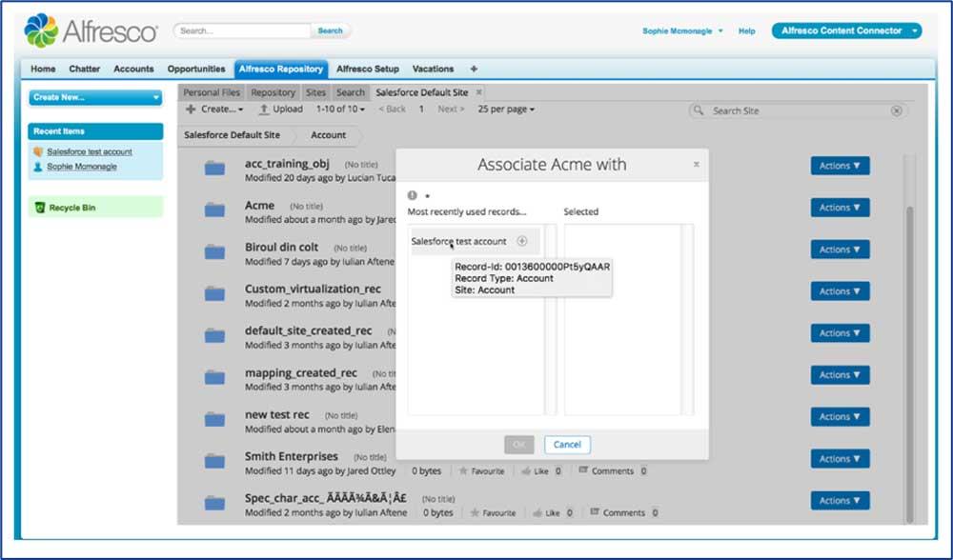Open the Vacations tab
Screen dimensions: 953x560
[x=433, y=69]
